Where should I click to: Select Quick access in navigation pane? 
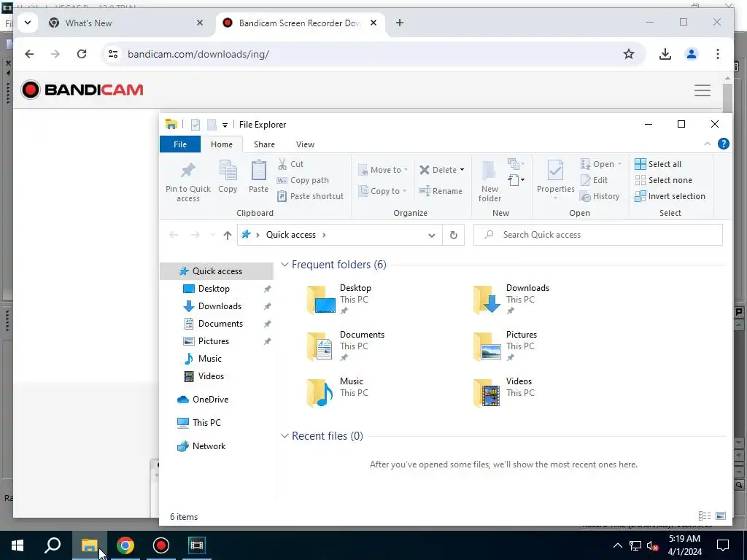tap(217, 271)
